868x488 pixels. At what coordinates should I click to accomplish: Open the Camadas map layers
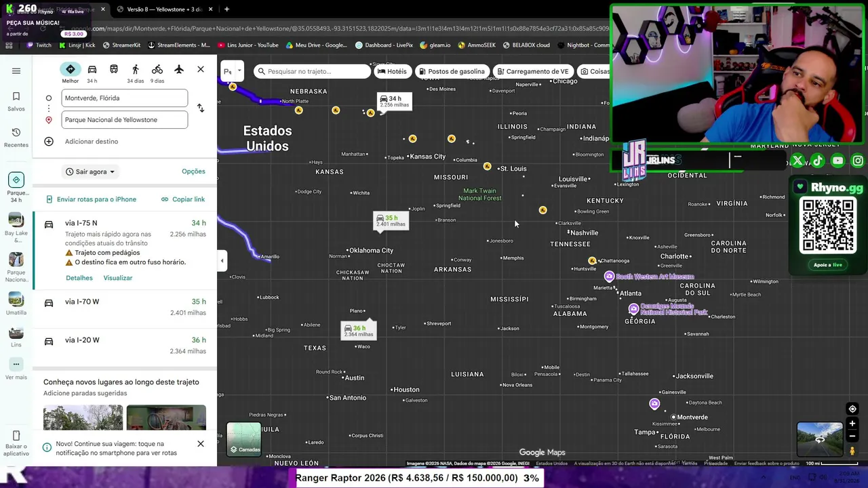[244, 439]
